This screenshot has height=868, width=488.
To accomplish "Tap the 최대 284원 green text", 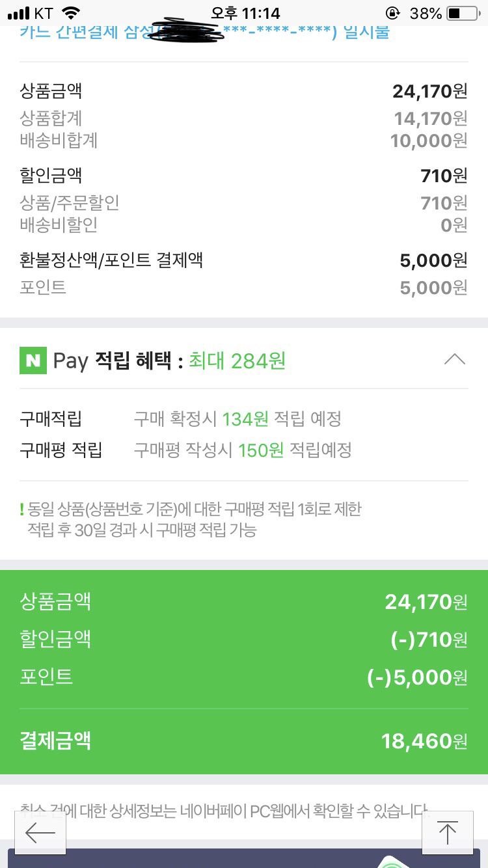I will click(x=237, y=360).
